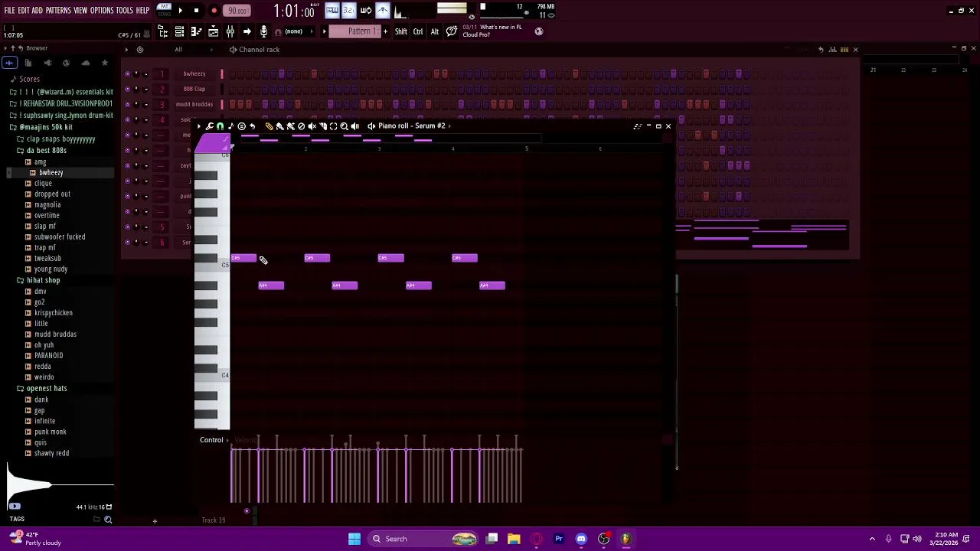Image resolution: width=980 pixels, height=551 pixels.
Task: Click the Playback scrub speaker tool in Piano roll
Action: point(354,126)
